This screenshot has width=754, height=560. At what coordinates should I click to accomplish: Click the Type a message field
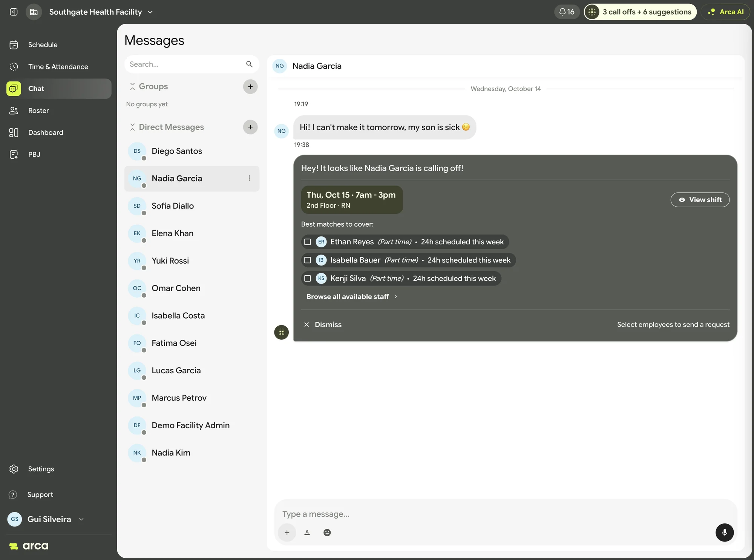[505, 514]
